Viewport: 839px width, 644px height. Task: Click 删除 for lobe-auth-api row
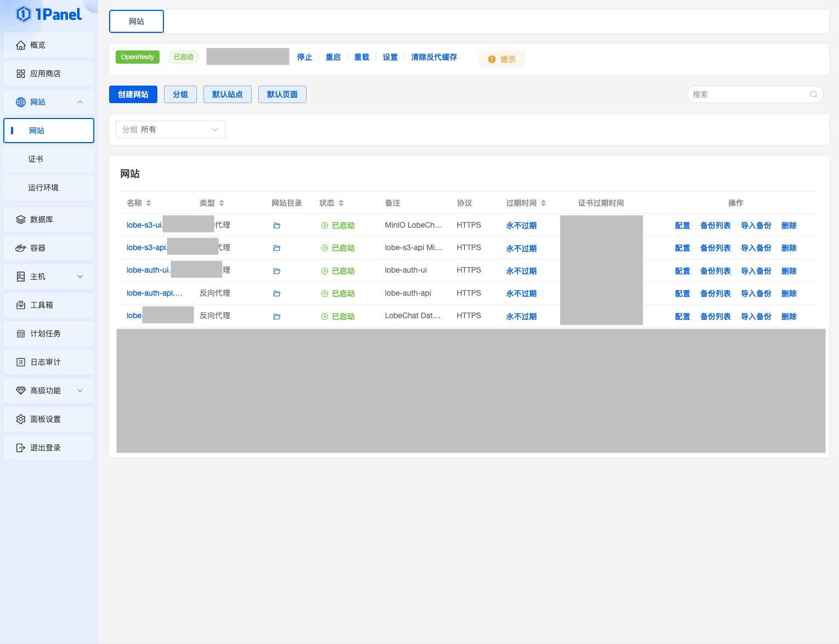pyautogui.click(x=789, y=293)
